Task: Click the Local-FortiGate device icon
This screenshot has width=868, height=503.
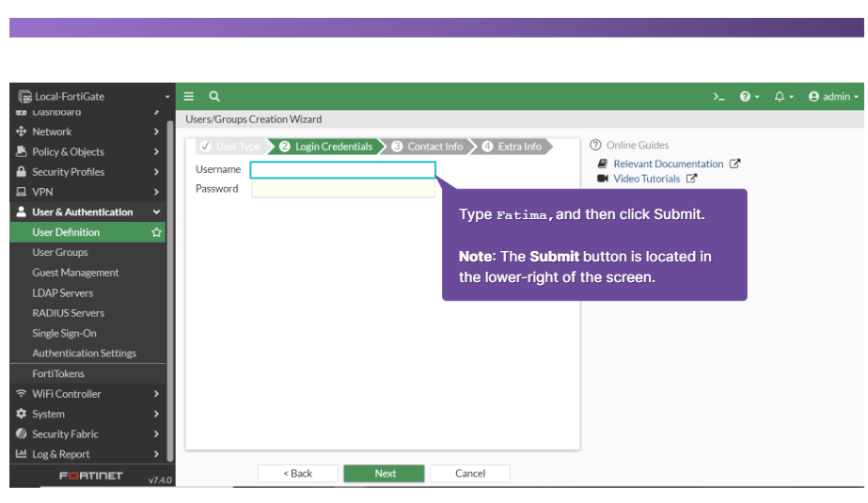Action: tap(24, 97)
